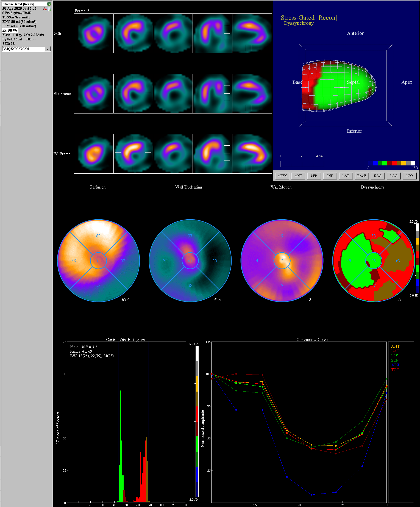
Task: Click the Contractility Histogram color scale
Action: [x=197, y=421]
